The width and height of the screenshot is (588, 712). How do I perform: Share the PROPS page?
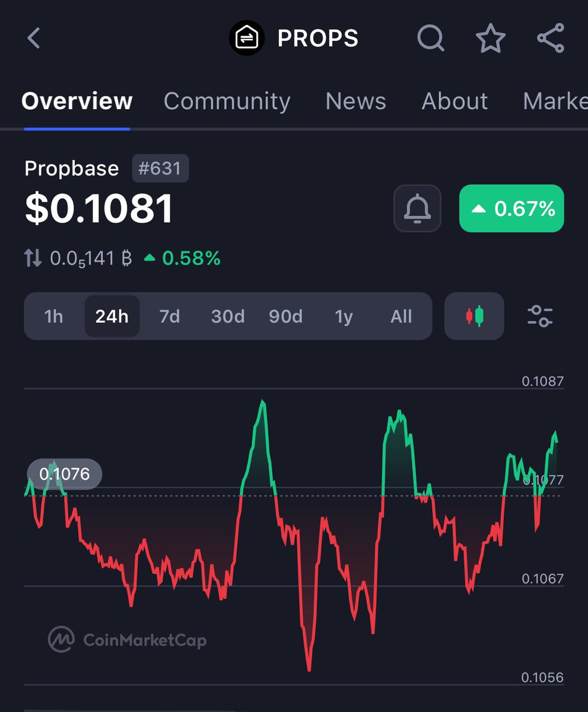pos(551,39)
